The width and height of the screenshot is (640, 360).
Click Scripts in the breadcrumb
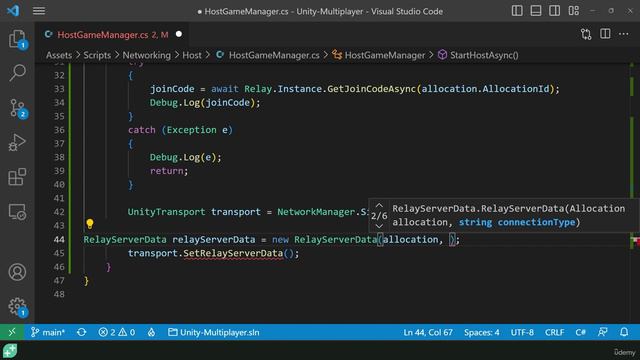(x=97, y=55)
